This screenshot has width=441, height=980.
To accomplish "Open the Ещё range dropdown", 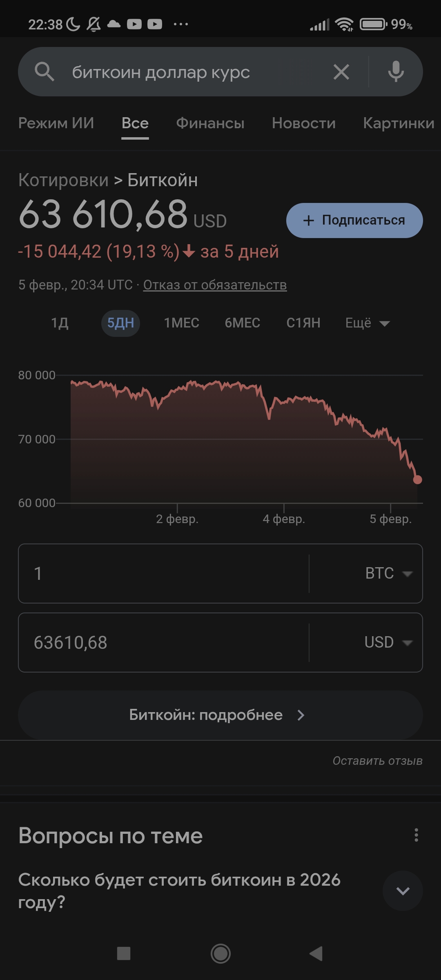I will (x=367, y=323).
